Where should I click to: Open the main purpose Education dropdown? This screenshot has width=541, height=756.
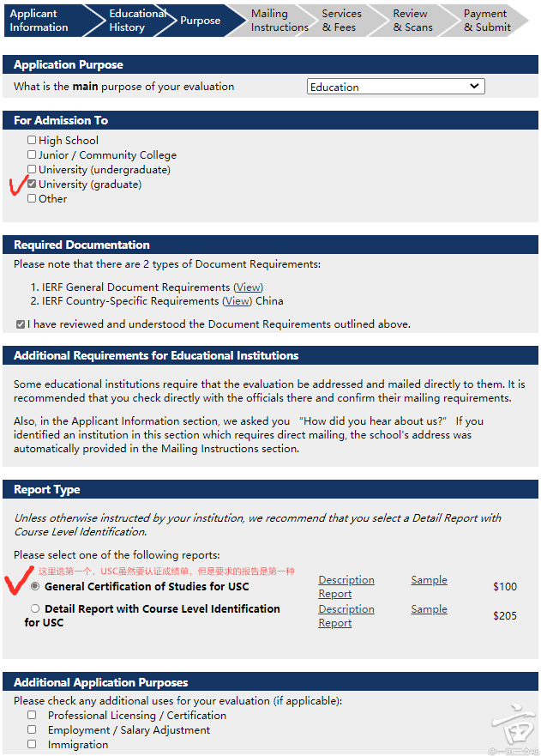point(395,87)
